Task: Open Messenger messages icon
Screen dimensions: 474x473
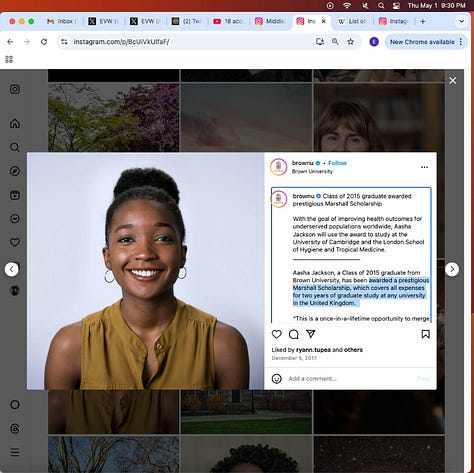Action: pos(15,219)
